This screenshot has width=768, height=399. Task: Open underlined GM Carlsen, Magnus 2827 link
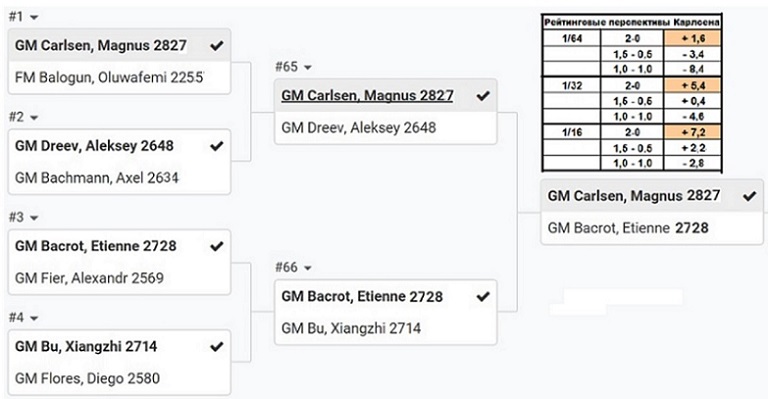pyautogui.click(x=367, y=95)
